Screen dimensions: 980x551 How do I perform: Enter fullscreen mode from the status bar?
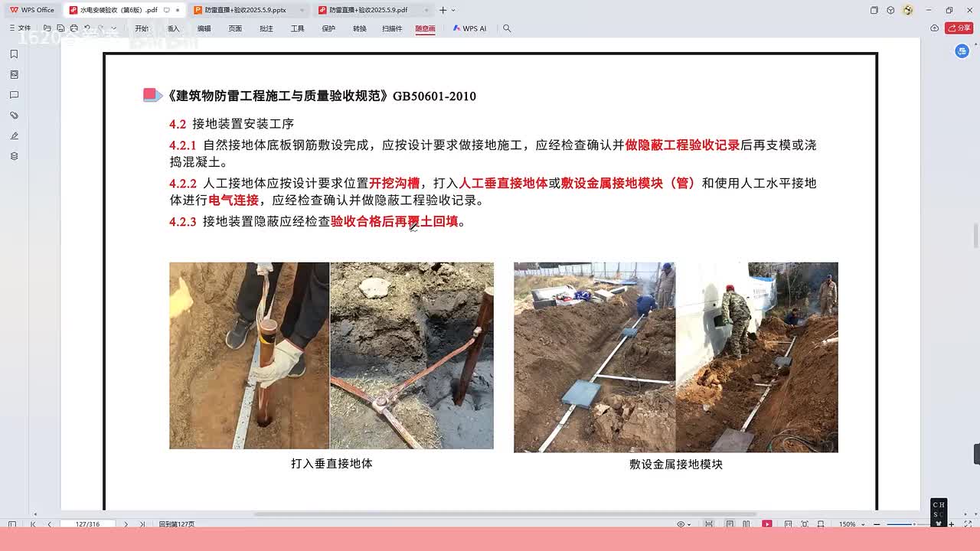(968, 524)
